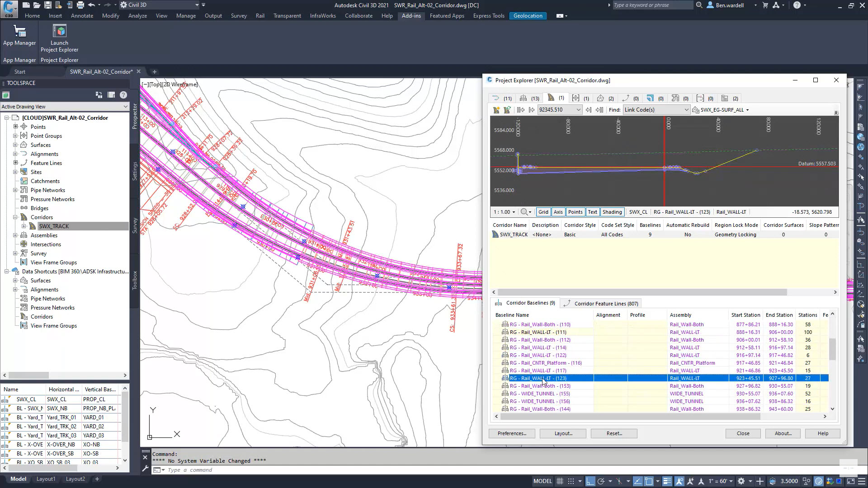Image resolution: width=868 pixels, height=488 pixels.
Task: Toggle grid display mode in the status bar
Action: click(560, 481)
